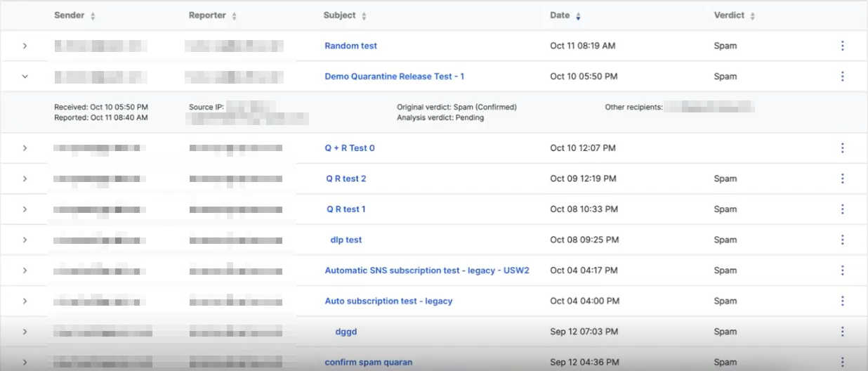Open more actions for dlp test row
The height and width of the screenshot is (371, 868).
point(842,240)
